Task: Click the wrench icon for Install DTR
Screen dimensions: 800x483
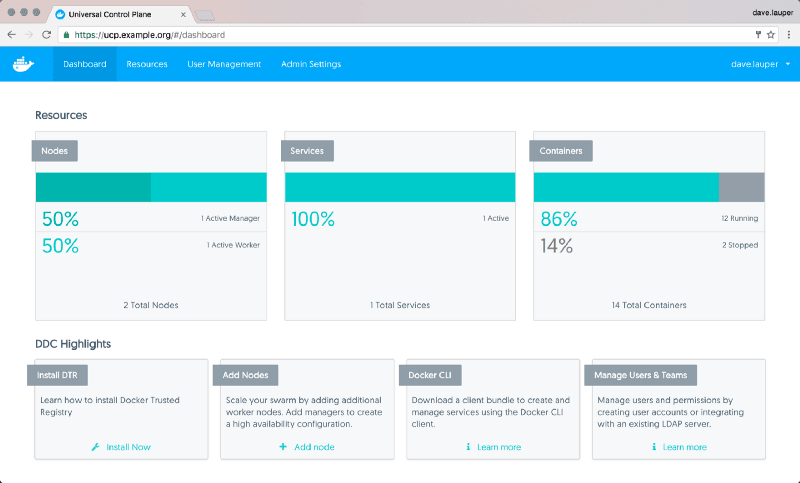Action: click(95, 447)
